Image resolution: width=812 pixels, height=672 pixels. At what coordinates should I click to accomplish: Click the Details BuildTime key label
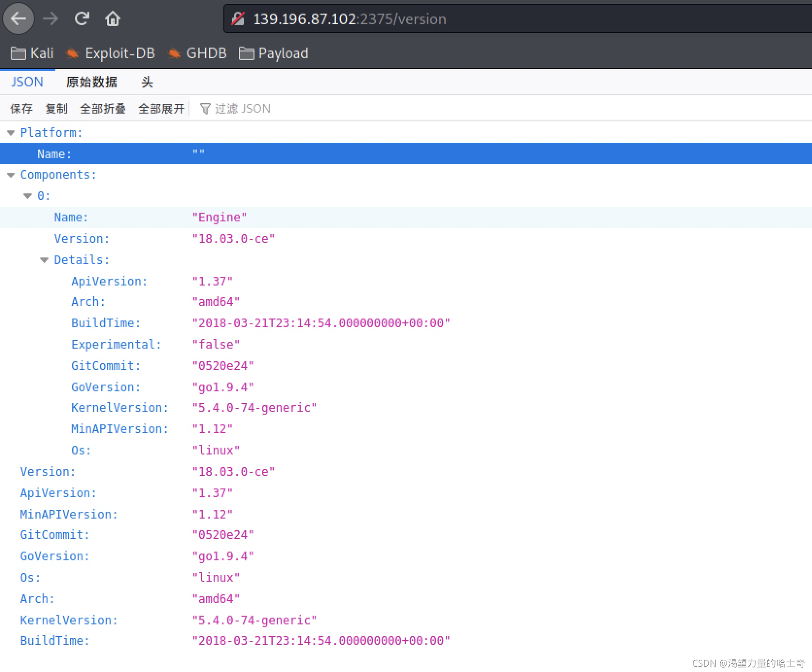(x=106, y=323)
